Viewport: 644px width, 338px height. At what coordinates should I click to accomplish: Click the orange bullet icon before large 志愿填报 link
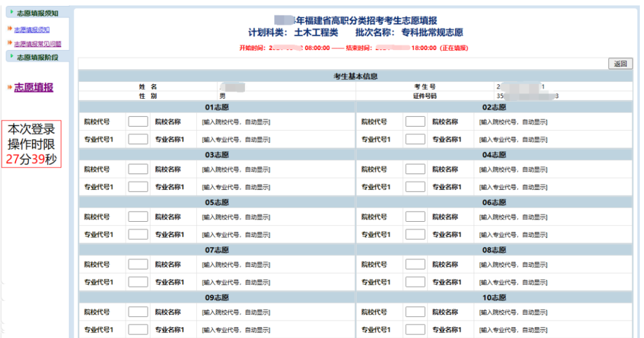point(9,87)
